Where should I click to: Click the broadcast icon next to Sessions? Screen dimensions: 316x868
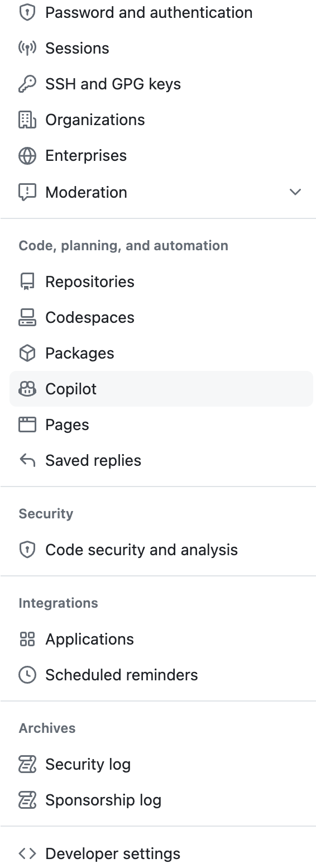point(27,48)
